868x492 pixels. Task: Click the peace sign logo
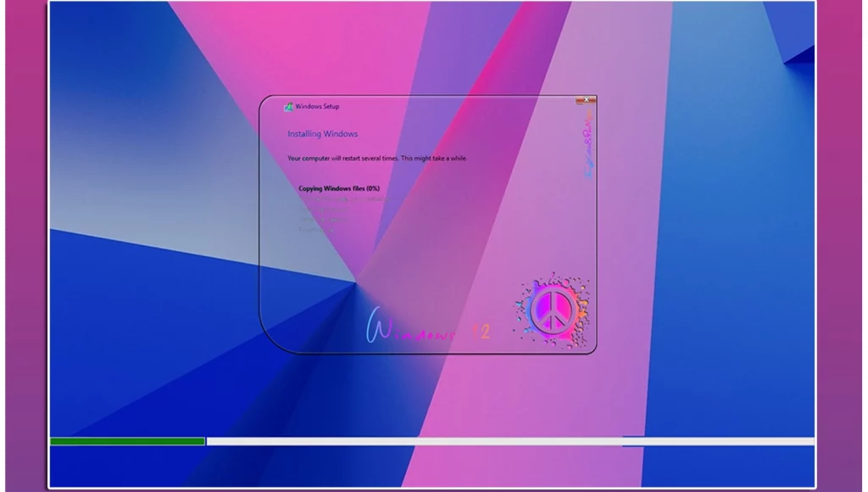tap(553, 310)
